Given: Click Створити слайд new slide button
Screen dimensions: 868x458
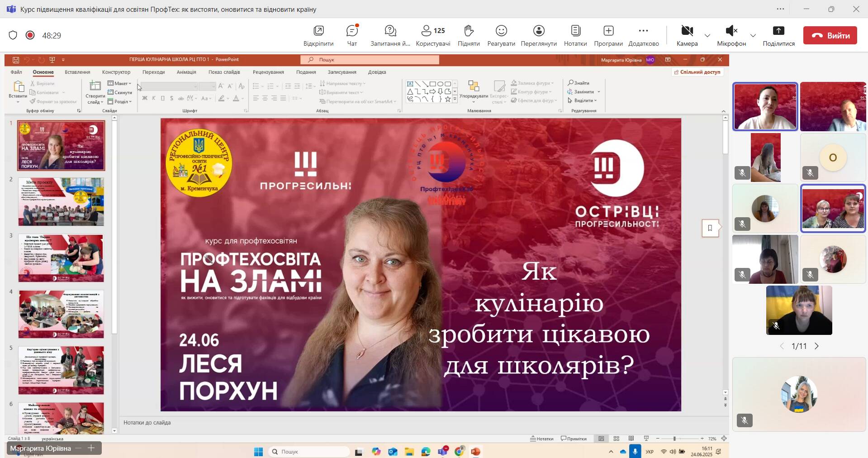Looking at the screenshot, I should tap(95, 92).
